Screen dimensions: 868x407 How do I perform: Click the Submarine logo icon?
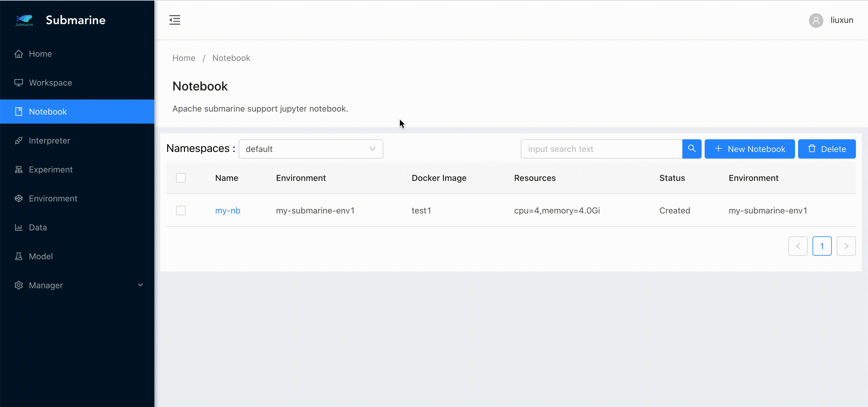(x=24, y=20)
